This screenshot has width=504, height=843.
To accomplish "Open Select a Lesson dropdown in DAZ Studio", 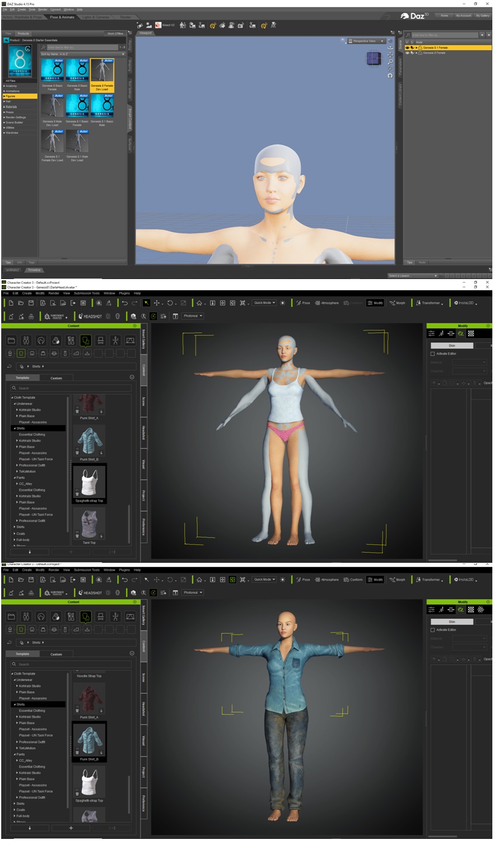I will (412, 276).
